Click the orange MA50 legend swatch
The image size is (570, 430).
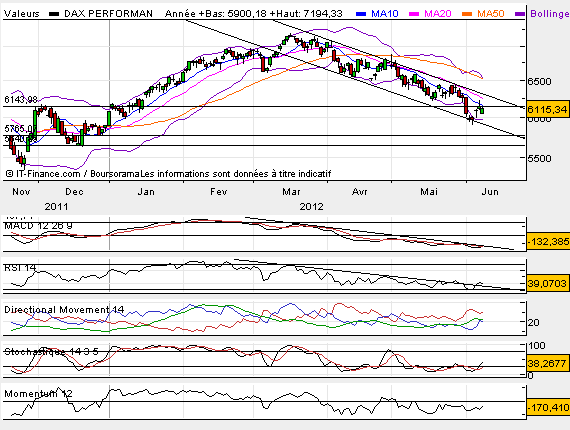(x=467, y=14)
